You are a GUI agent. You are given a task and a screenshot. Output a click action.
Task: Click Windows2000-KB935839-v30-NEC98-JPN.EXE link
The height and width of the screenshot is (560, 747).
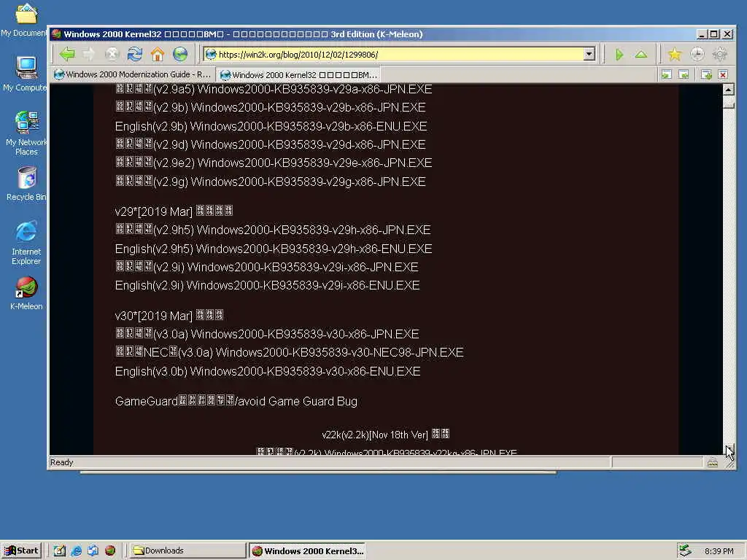340,352
